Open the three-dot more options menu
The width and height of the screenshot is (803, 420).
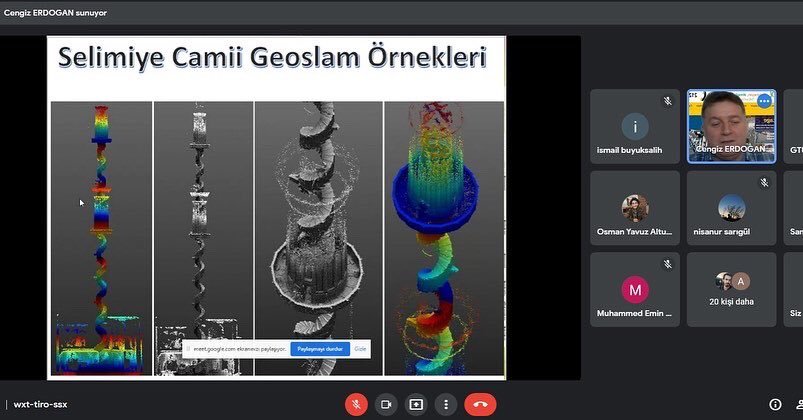coord(446,405)
